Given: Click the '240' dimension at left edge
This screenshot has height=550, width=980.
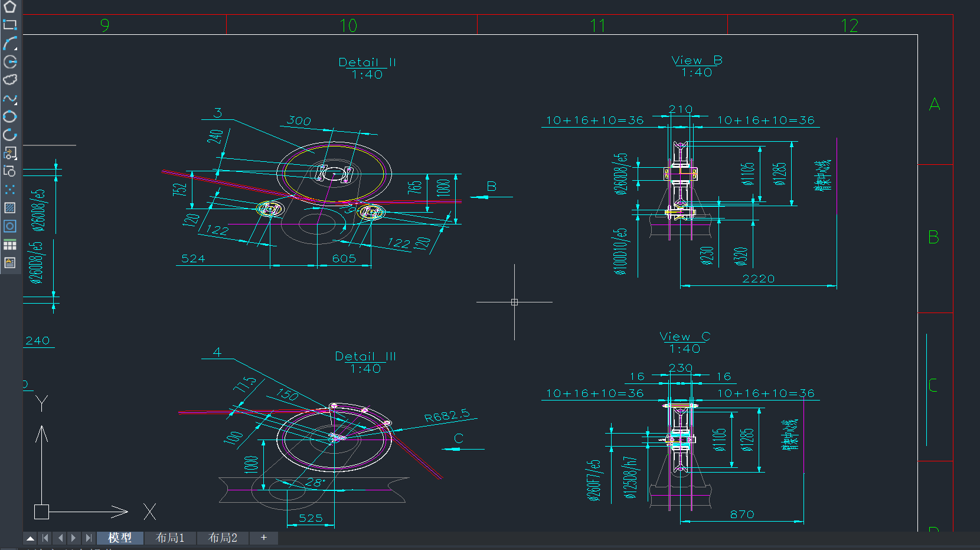Looking at the screenshot, I should 38,341.
